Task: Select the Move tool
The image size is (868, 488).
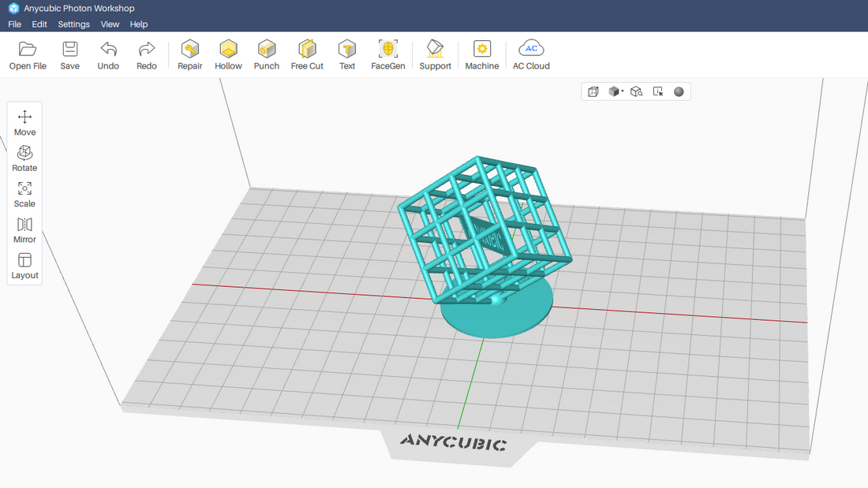Action: (x=24, y=121)
